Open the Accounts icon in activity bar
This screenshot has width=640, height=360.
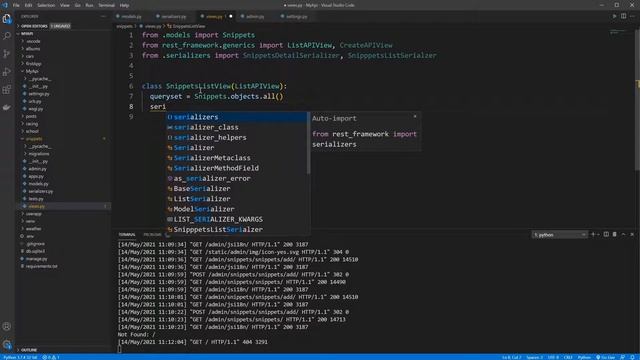[x=7, y=327]
